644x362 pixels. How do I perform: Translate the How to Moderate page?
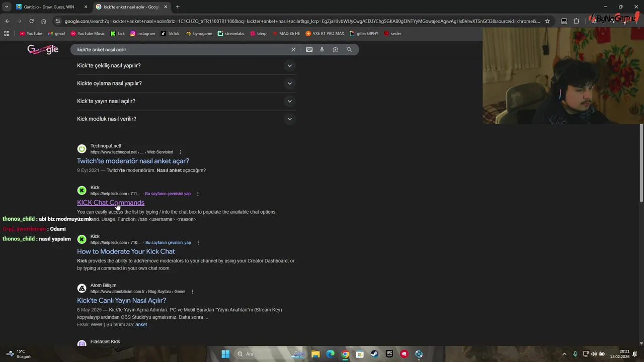click(168, 243)
